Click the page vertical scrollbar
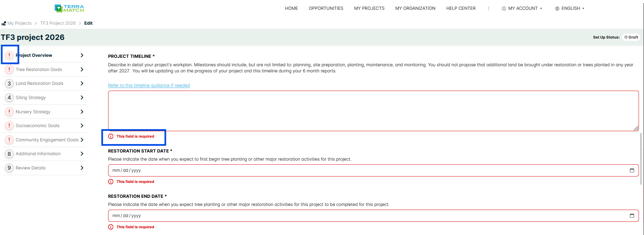The width and height of the screenshot is (644, 235). pos(641,159)
